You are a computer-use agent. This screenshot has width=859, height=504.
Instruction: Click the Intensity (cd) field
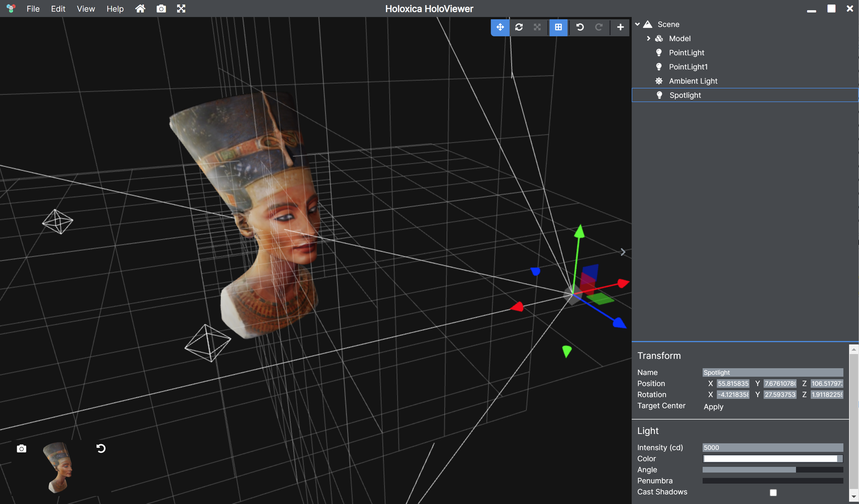[x=772, y=448]
